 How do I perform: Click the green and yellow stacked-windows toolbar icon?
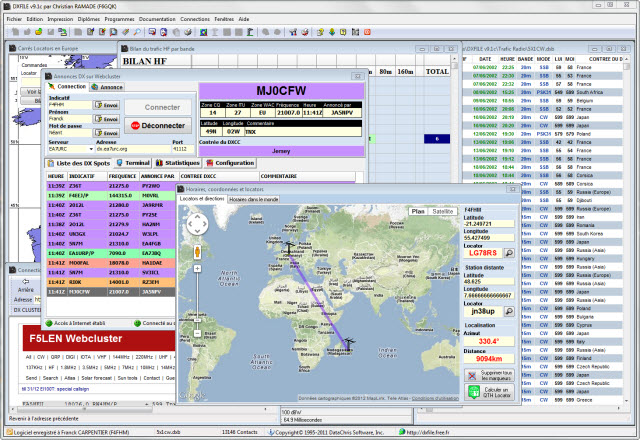[x=62, y=32]
